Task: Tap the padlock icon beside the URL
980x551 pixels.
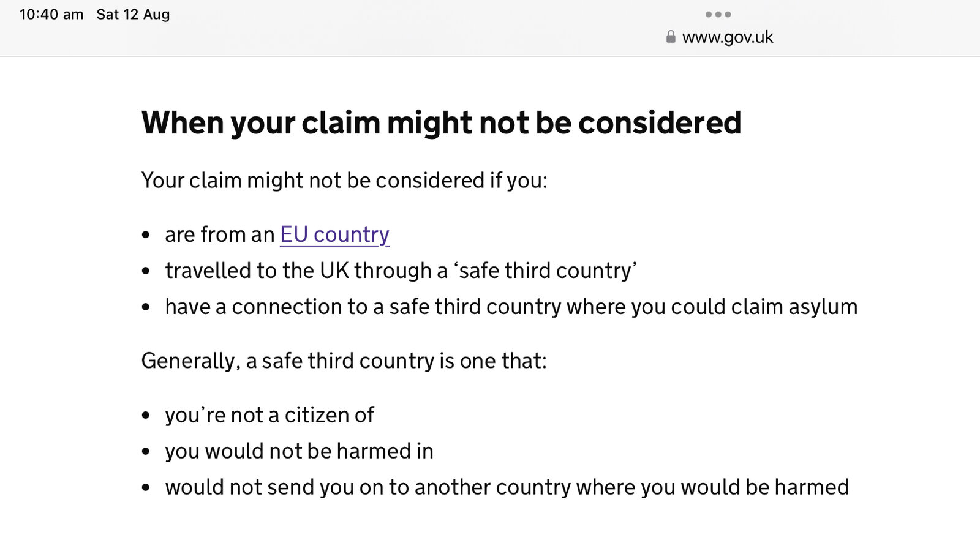Action: click(671, 37)
